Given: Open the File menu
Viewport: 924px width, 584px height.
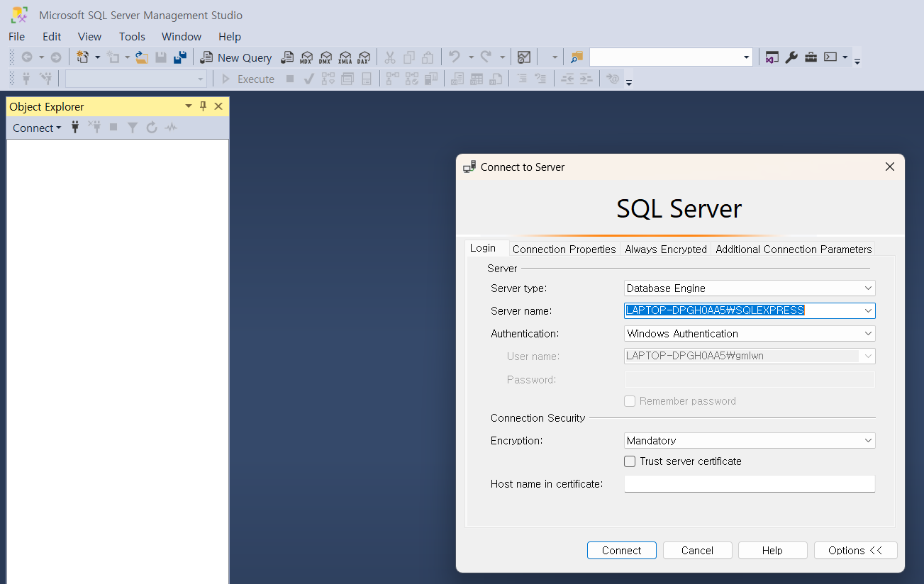Looking at the screenshot, I should coord(16,36).
